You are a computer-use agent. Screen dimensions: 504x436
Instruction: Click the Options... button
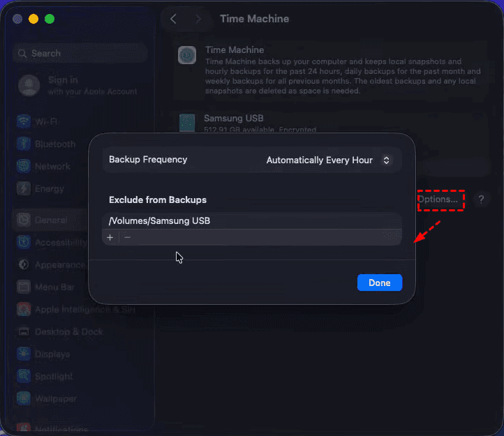click(438, 200)
